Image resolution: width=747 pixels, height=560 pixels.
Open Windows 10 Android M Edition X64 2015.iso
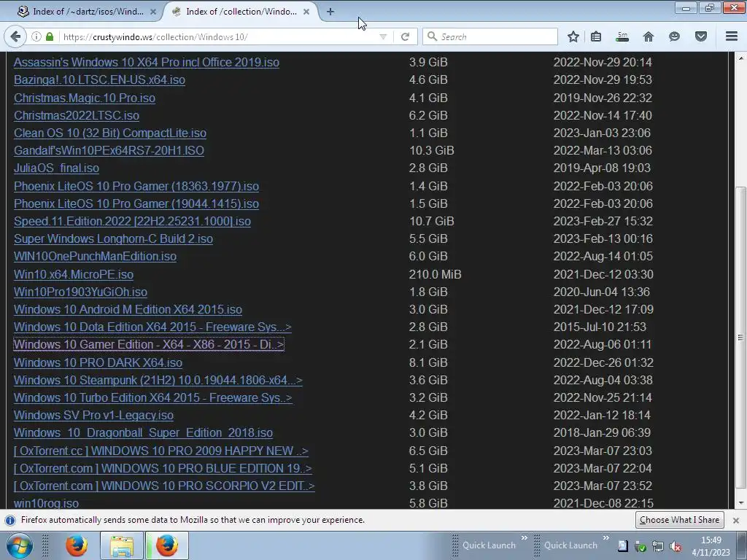[x=128, y=310]
